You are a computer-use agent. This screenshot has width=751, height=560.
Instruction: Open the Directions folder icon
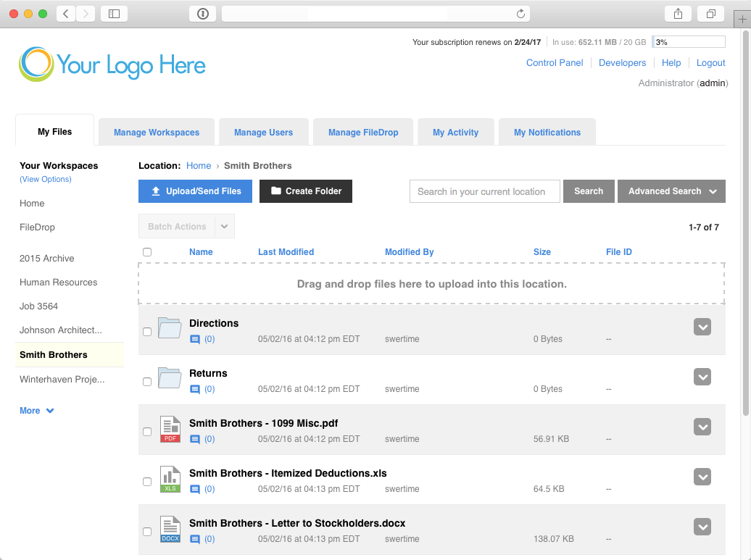click(x=170, y=328)
